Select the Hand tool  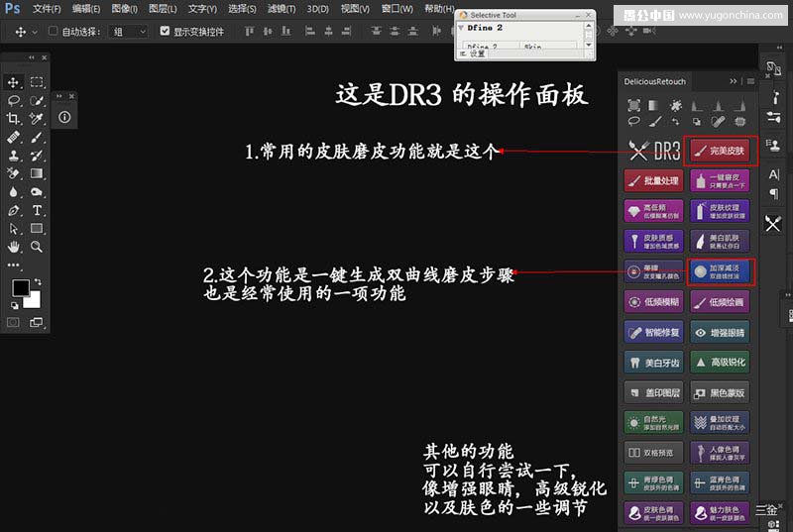tap(14, 247)
